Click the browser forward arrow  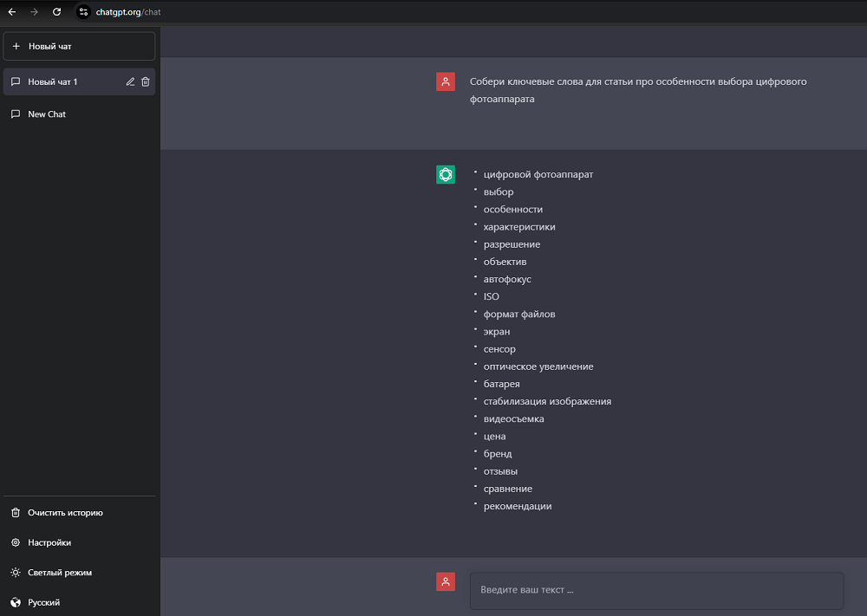coord(35,12)
